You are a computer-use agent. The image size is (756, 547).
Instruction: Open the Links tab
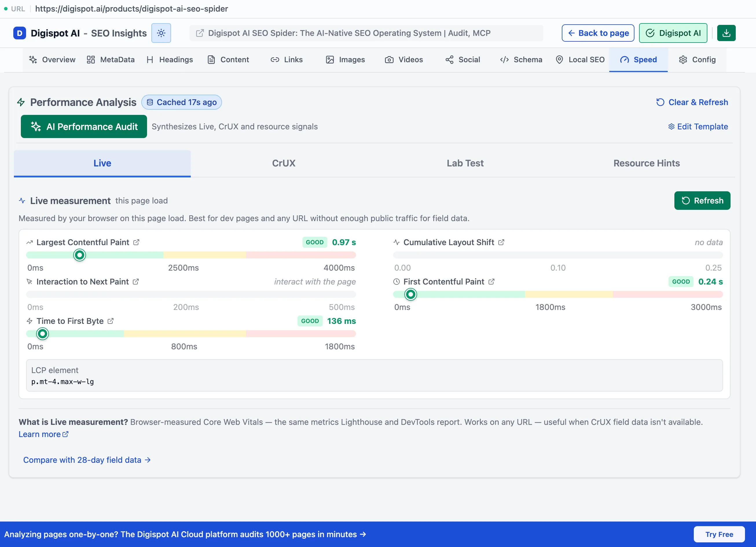click(x=287, y=60)
